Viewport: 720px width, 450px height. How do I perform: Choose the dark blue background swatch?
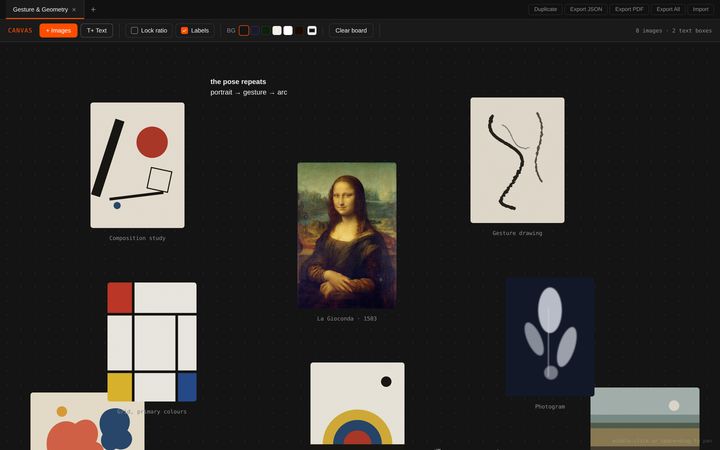pos(255,31)
